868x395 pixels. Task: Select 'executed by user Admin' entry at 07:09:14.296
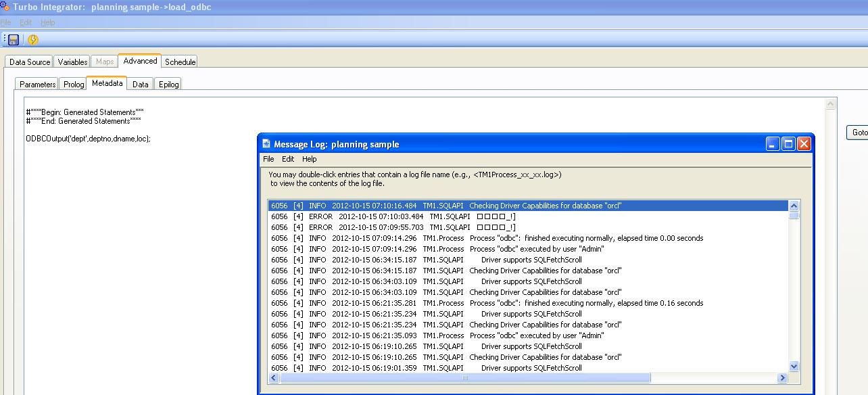[528, 249]
